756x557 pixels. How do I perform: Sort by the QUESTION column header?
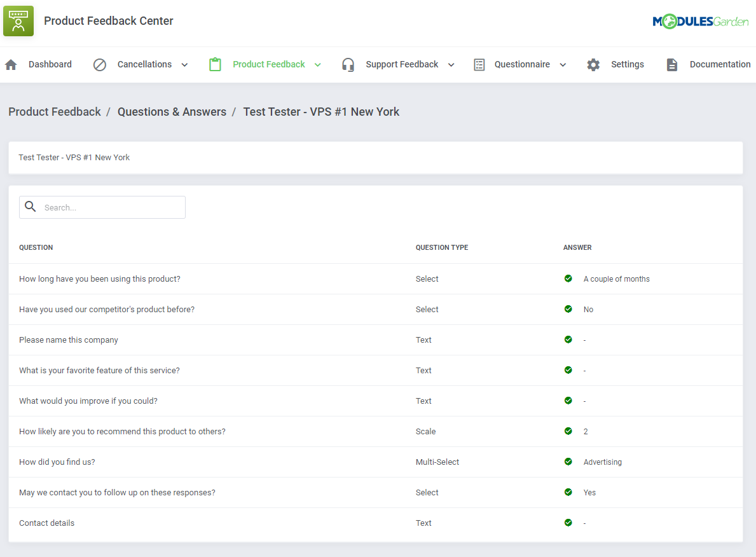click(36, 247)
